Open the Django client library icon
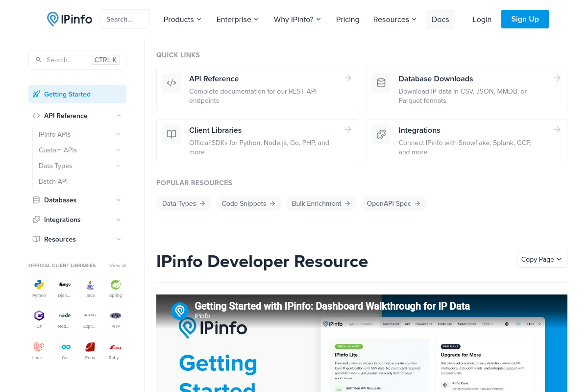Screen dimensions: 588x392 65,285
